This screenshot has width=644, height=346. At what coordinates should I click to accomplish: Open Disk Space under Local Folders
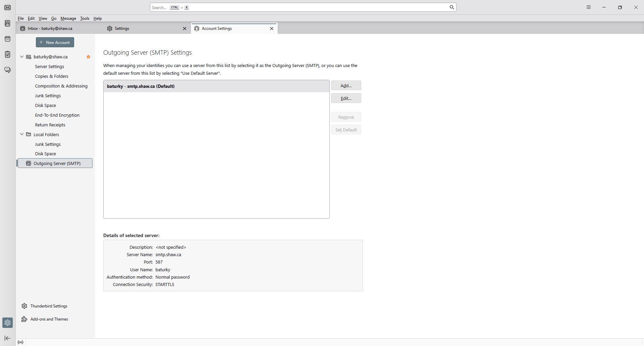point(45,154)
